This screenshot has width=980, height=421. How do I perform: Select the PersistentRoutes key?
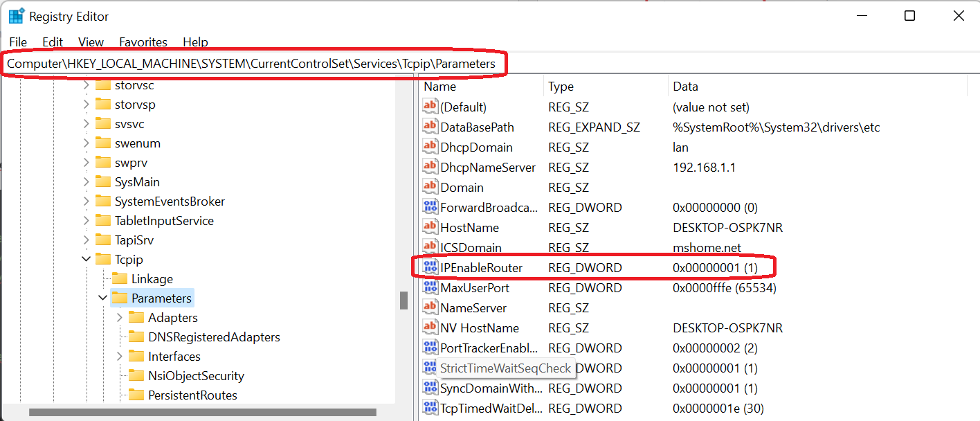(x=192, y=395)
